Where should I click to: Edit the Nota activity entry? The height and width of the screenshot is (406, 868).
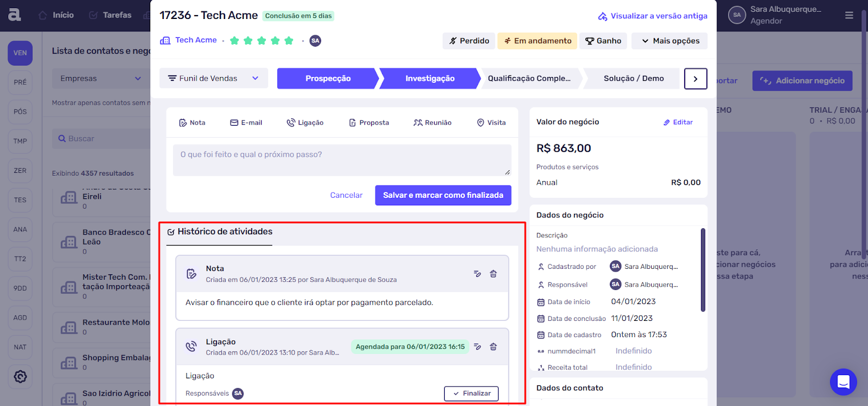[477, 274]
